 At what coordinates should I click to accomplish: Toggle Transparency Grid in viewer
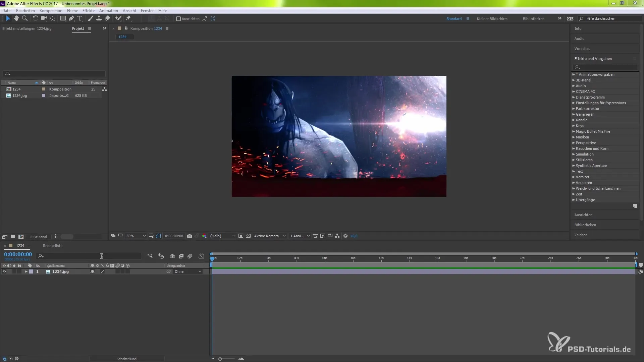point(248,236)
